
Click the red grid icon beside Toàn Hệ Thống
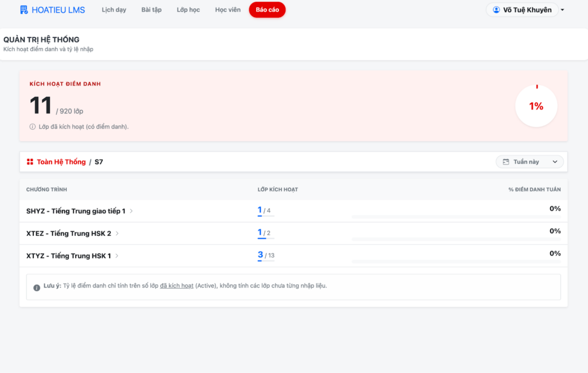coord(30,162)
